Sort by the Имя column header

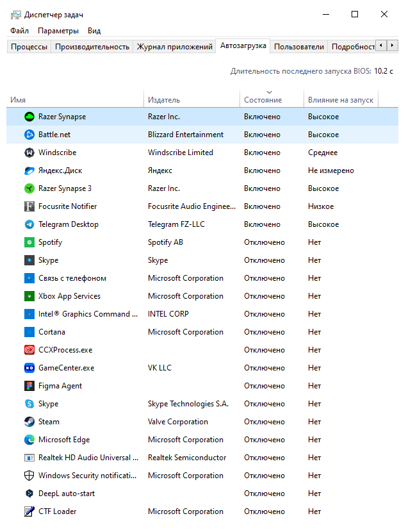75,100
